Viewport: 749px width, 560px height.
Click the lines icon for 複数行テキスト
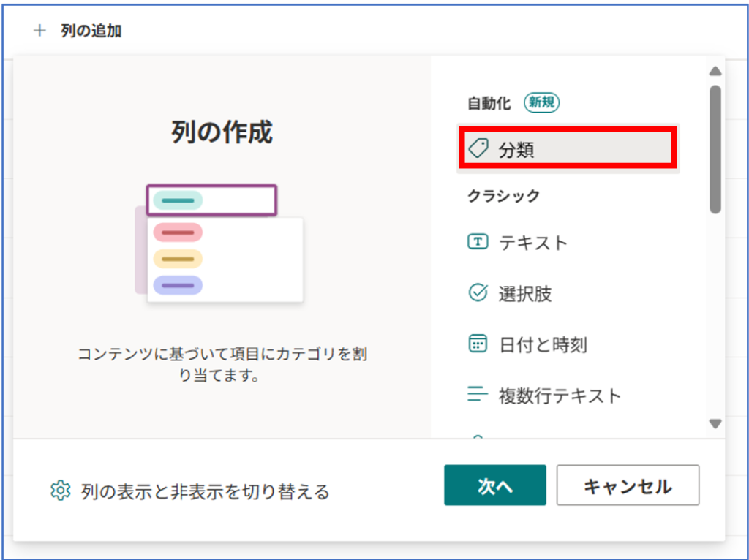[478, 396]
